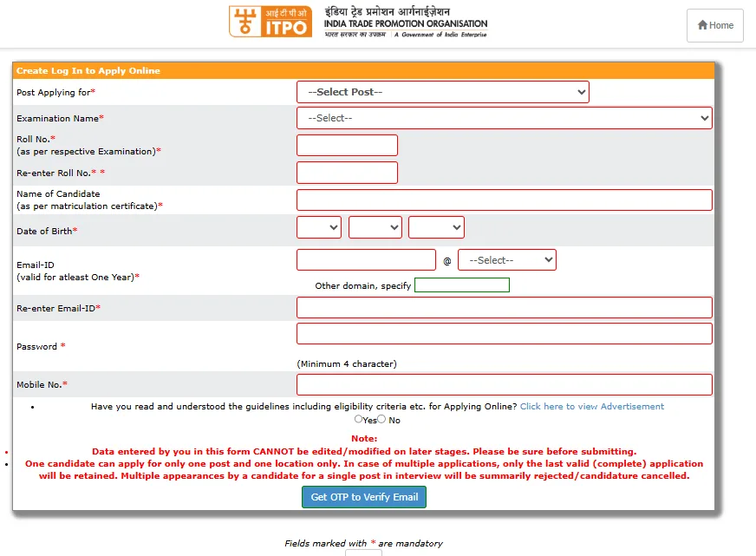Open Click here to view Advertisement link
Screen dimensions: 756x556
[x=592, y=407]
